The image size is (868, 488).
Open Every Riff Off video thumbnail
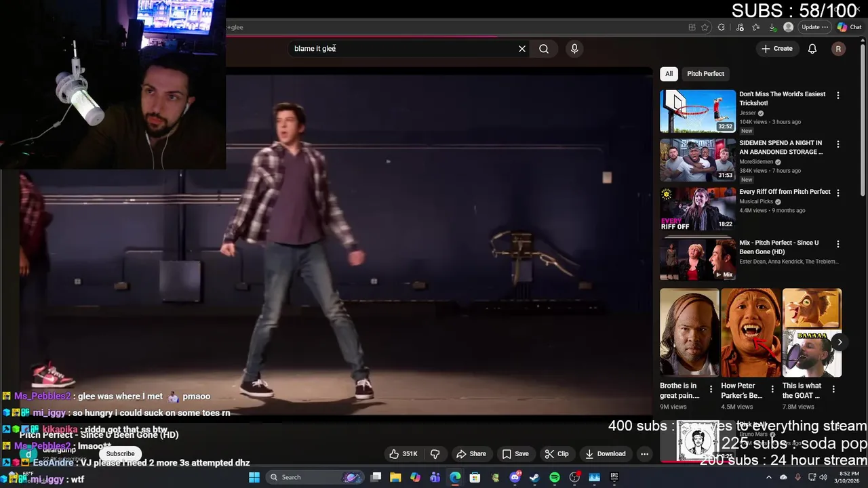point(698,209)
